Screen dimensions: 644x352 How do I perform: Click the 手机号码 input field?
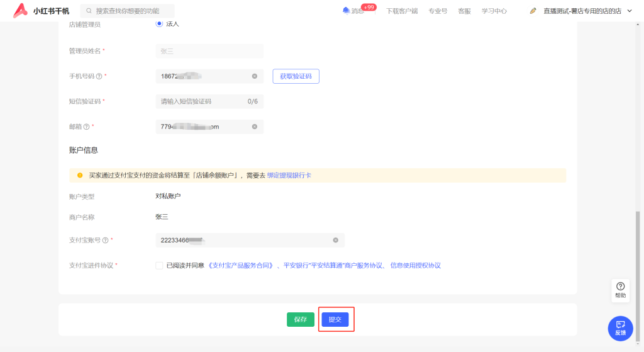pos(209,76)
